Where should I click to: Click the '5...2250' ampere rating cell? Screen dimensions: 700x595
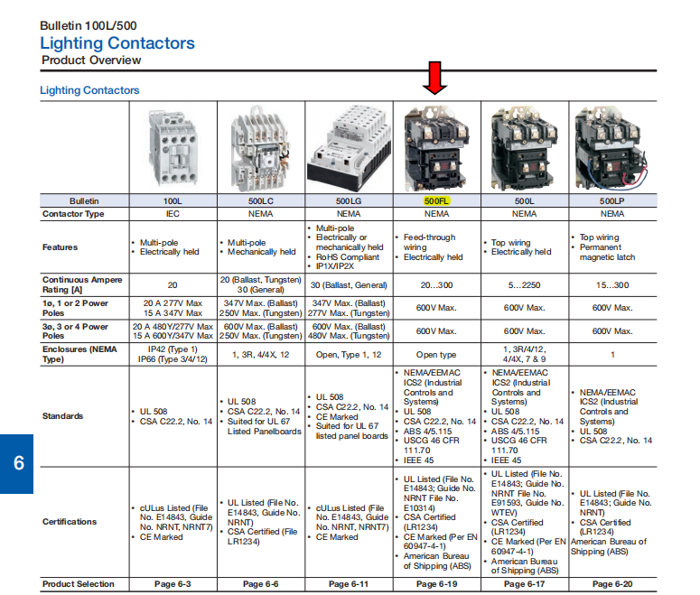[524, 284]
